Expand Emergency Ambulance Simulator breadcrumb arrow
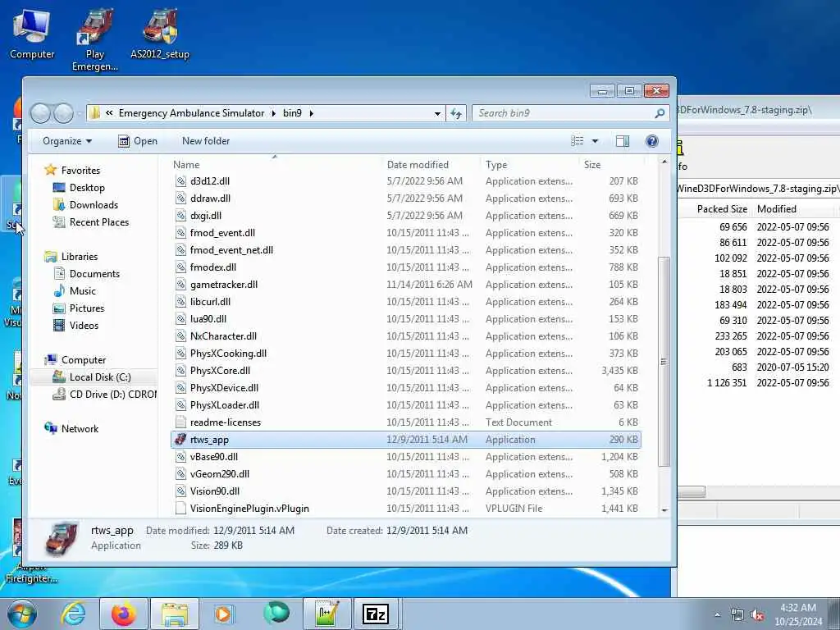This screenshot has height=630, width=840. (273, 113)
